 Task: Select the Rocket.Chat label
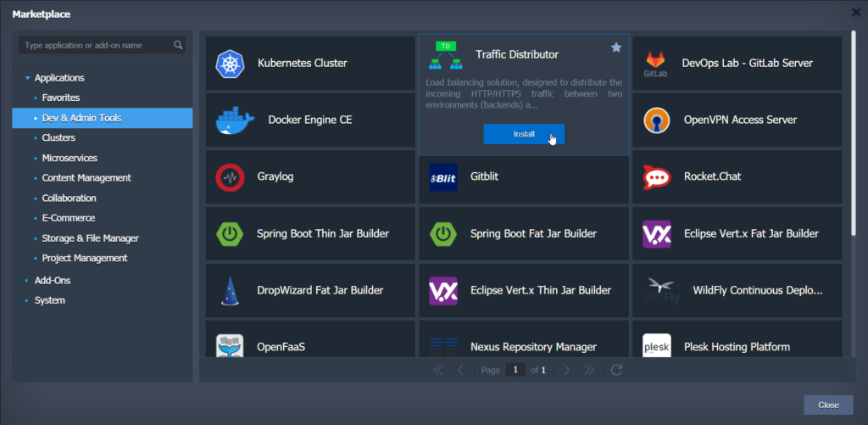click(x=712, y=176)
